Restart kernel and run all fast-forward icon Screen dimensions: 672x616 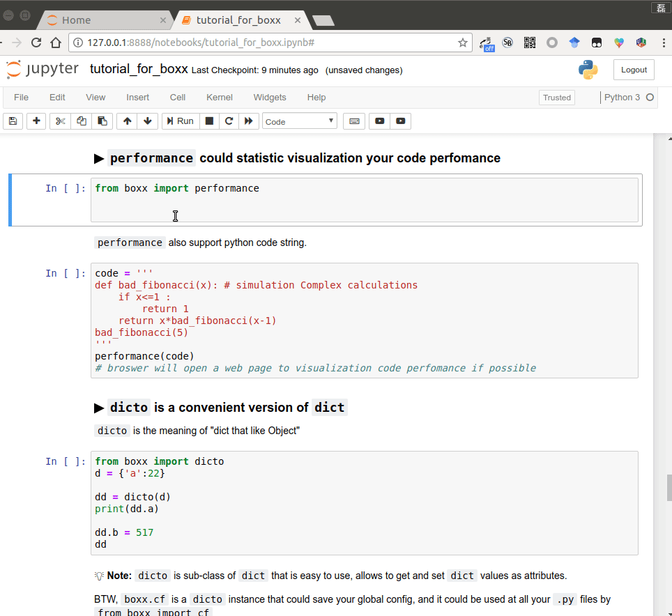coord(249,121)
